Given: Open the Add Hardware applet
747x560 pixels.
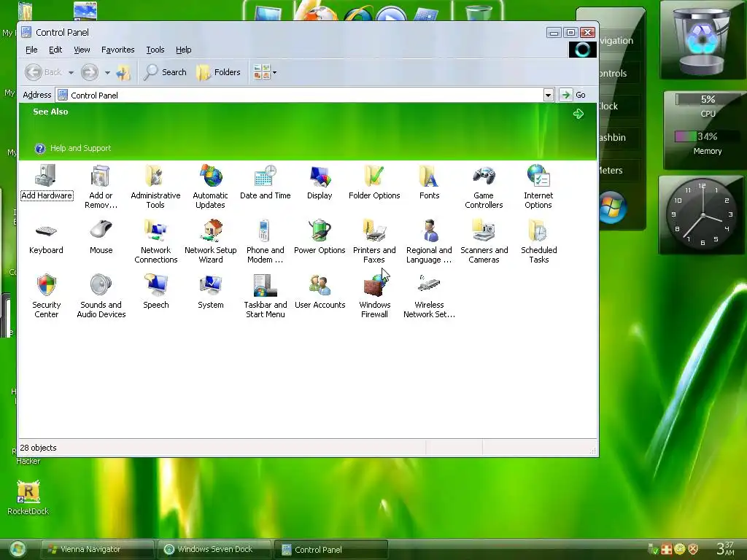Looking at the screenshot, I should pyautogui.click(x=46, y=182).
